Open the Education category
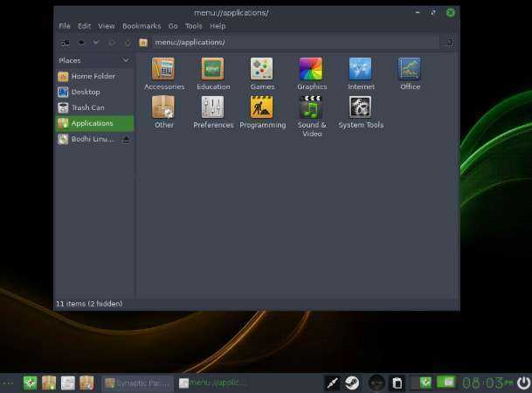Screen dimensions: 532x393 click(213, 74)
